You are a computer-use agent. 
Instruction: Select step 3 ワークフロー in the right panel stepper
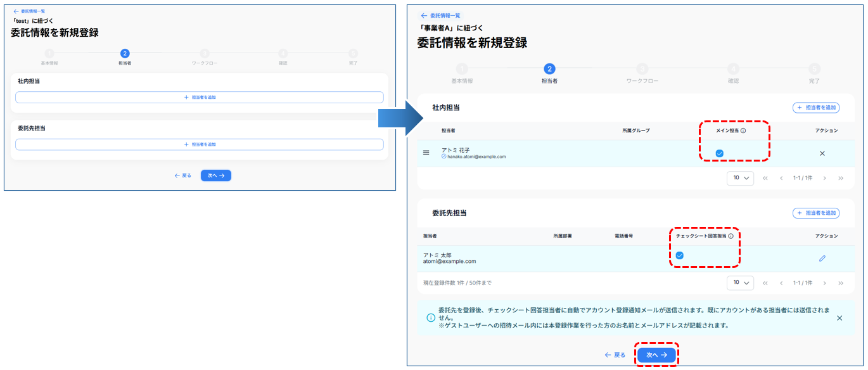coord(642,69)
